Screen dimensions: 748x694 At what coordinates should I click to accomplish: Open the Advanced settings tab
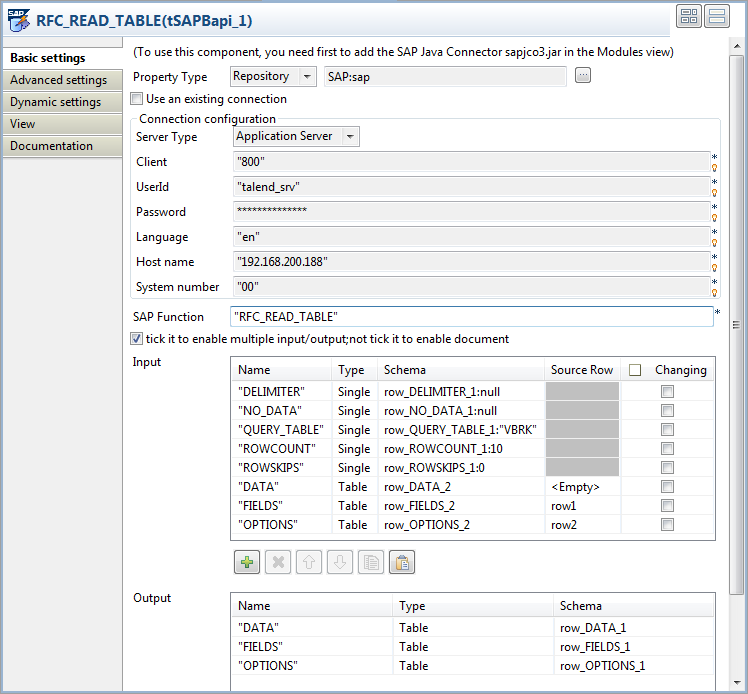(x=58, y=80)
